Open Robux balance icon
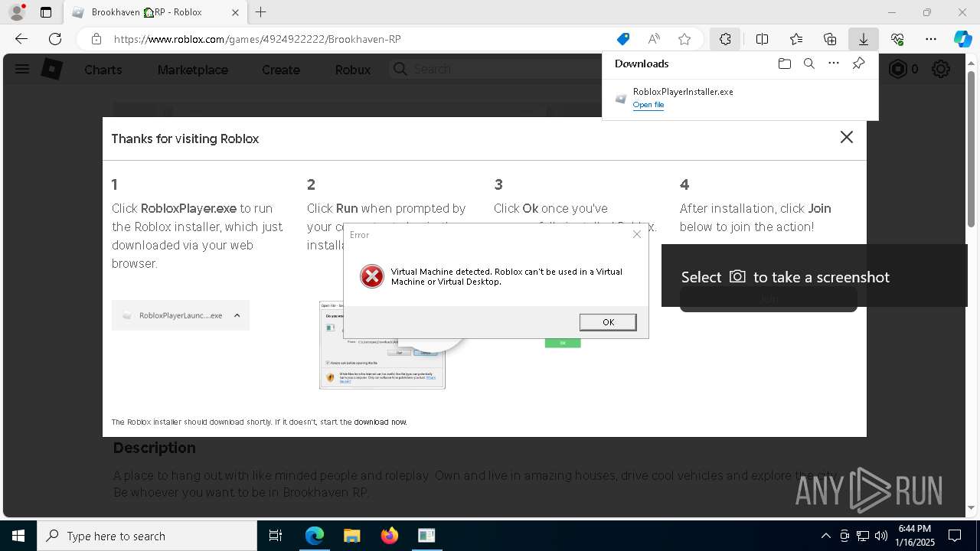The height and width of the screenshot is (551, 980). [x=897, y=69]
